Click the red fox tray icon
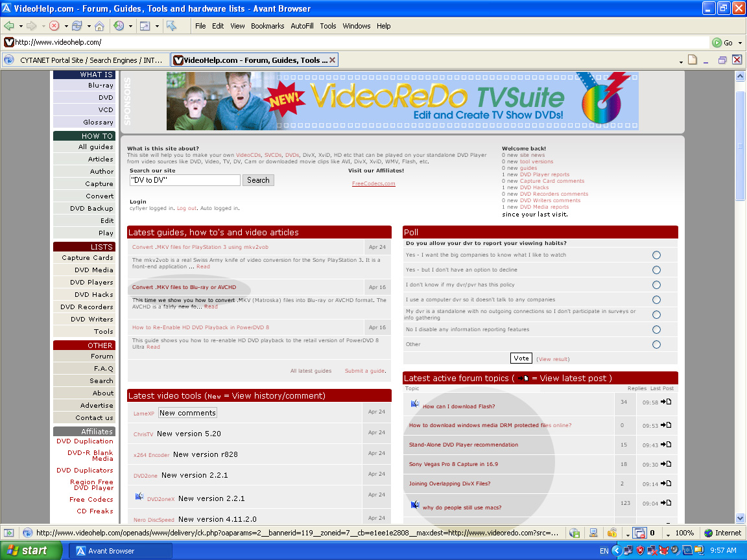This screenshot has height=560, width=747. pyautogui.click(x=663, y=550)
